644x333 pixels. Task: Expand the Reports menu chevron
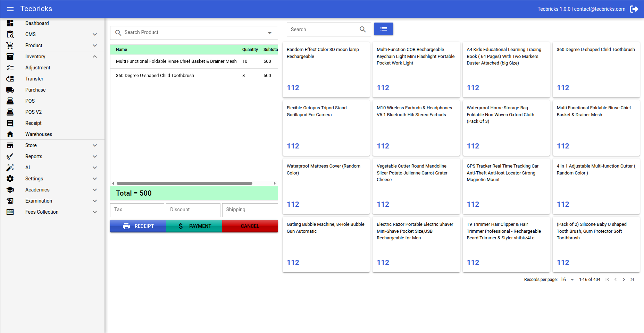point(95,156)
